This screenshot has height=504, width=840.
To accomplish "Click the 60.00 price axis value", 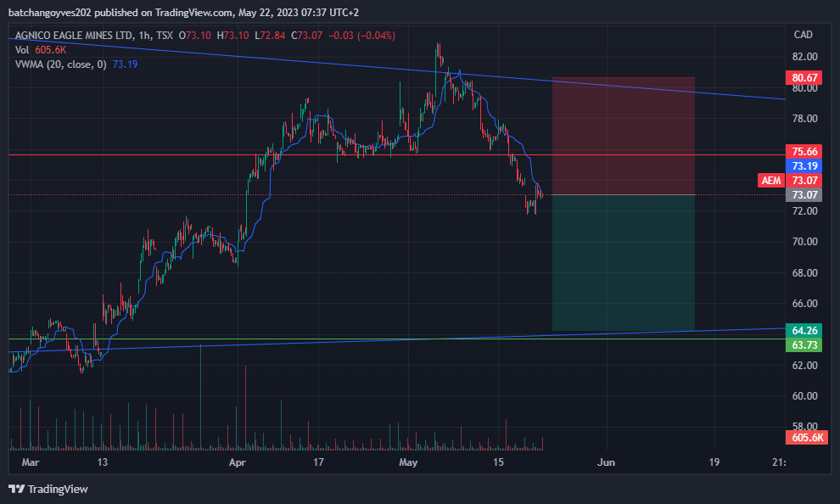I will point(804,396).
